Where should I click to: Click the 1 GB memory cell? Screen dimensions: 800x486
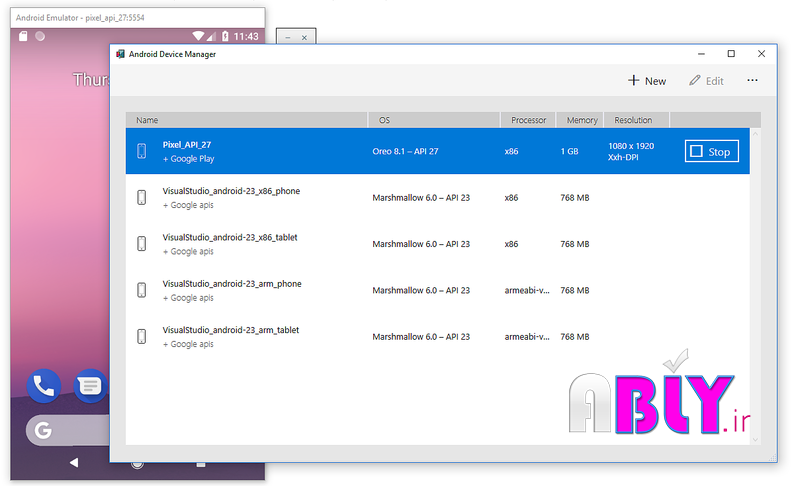pos(569,151)
